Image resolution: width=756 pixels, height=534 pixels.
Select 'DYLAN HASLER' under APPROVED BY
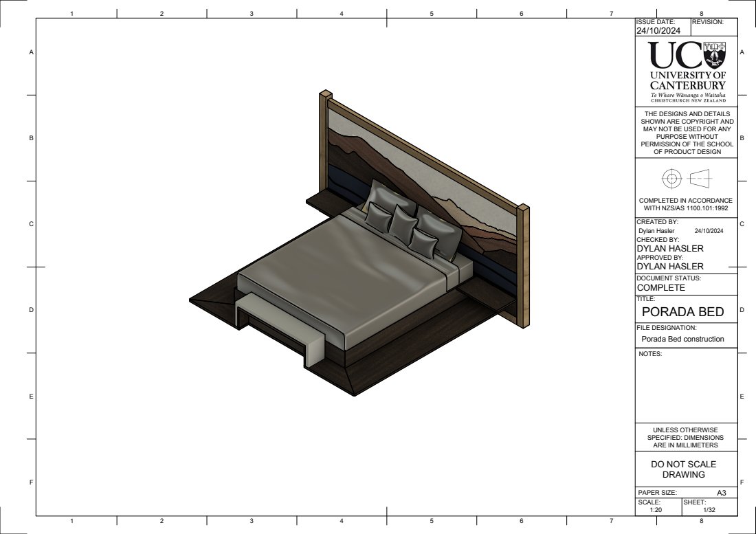point(670,267)
